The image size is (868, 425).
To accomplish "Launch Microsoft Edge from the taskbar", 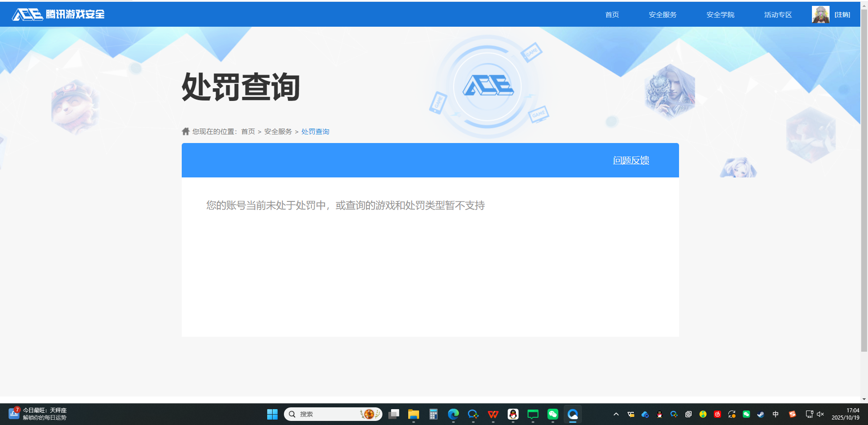I will pyautogui.click(x=453, y=414).
